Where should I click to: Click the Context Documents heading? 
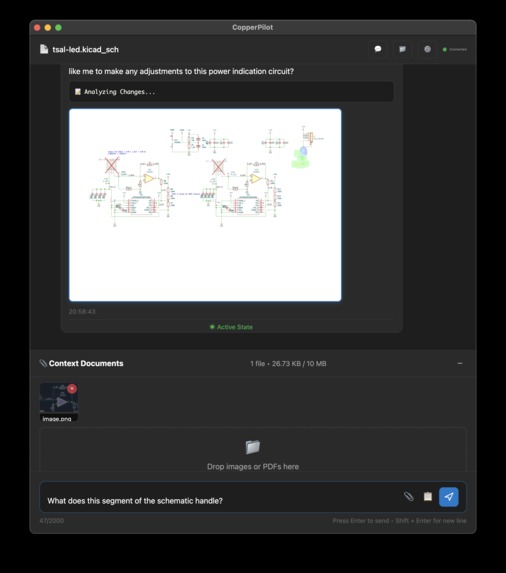click(86, 363)
